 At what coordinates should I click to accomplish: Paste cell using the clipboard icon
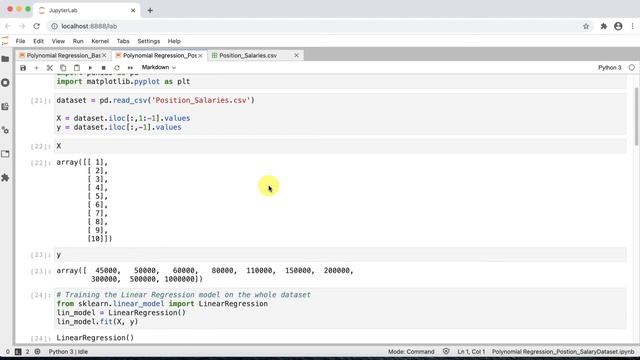coord(77,68)
